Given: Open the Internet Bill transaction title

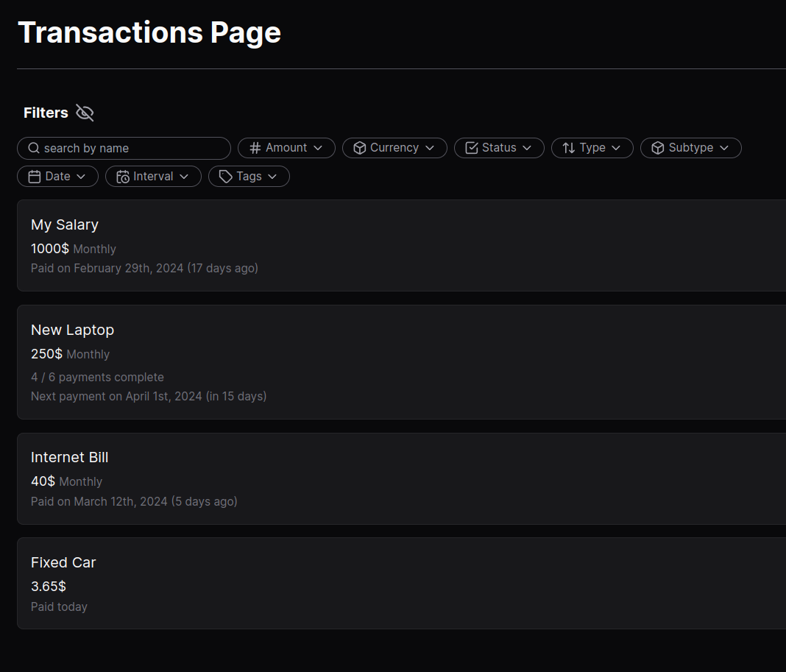Looking at the screenshot, I should coord(69,457).
